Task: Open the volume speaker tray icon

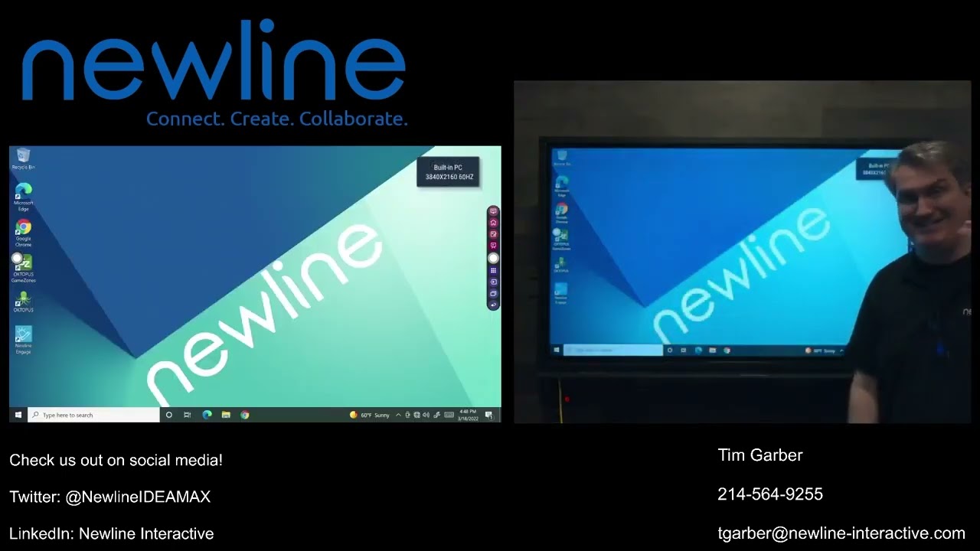Action: tap(426, 415)
